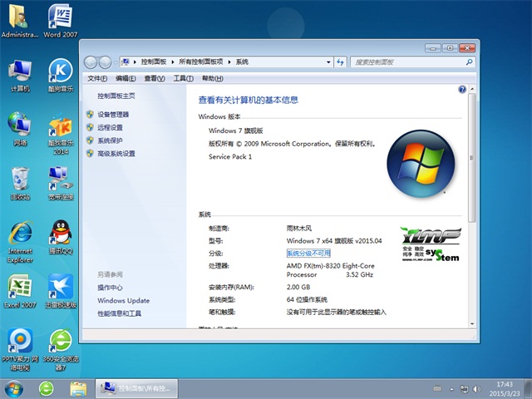Image resolution: width=532 pixels, height=399 pixels.
Task: Click the 所有控制面板项 breadcrumb segment
Action: pos(201,62)
